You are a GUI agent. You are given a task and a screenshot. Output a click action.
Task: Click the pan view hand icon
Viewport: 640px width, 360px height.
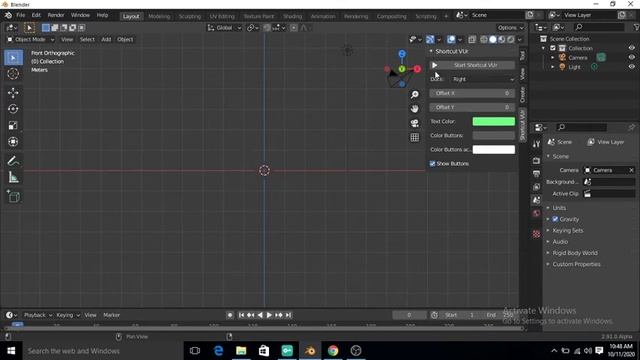[x=415, y=109]
